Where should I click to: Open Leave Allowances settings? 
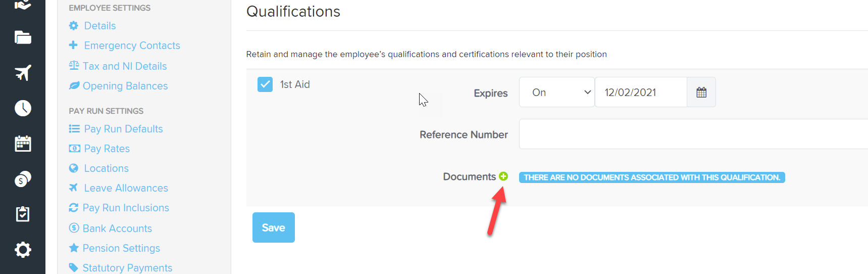(x=126, y=188)
